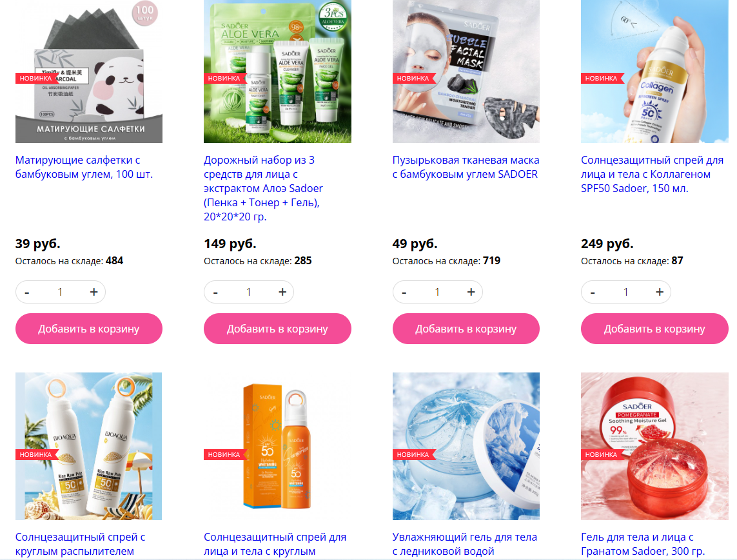Open Collagen SPF50 sunscreen spray title link

pyautogui.click(x=652, y=174)
